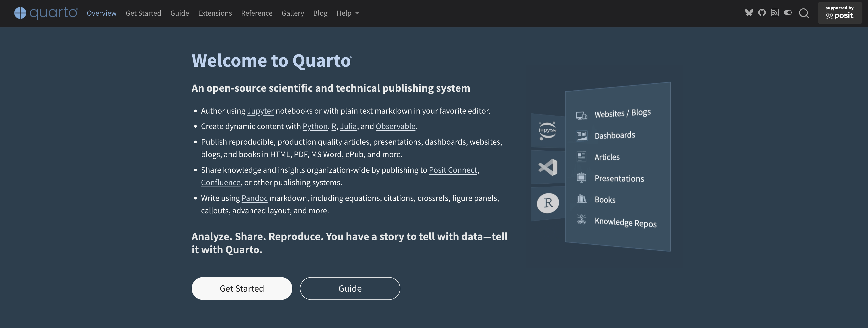Screen dimensions: 868x328
Task: Expand the Help dropdown menu
Action: [x=348, y=13]
